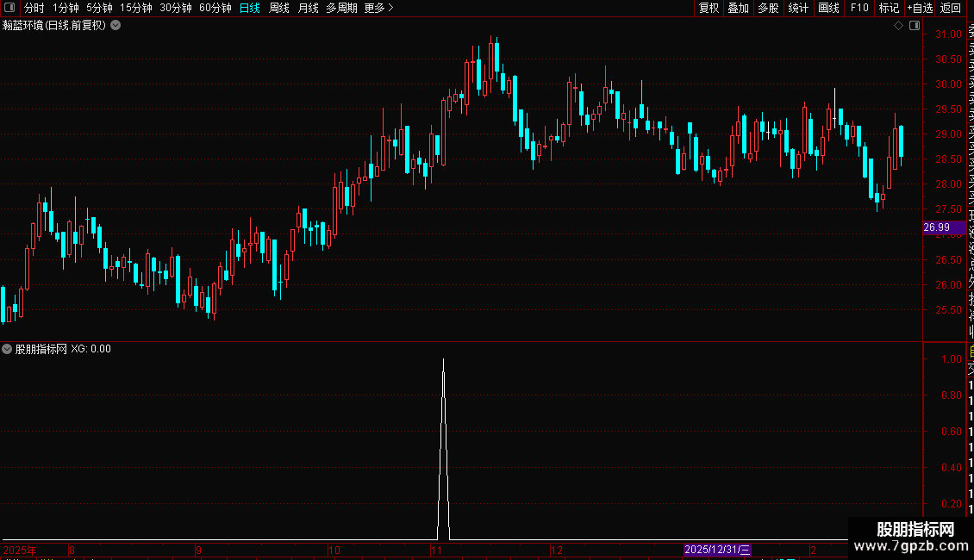Click the month 12 marker on time axis
Viewport: 974px width, 560px height.
(x=557, y=550)
